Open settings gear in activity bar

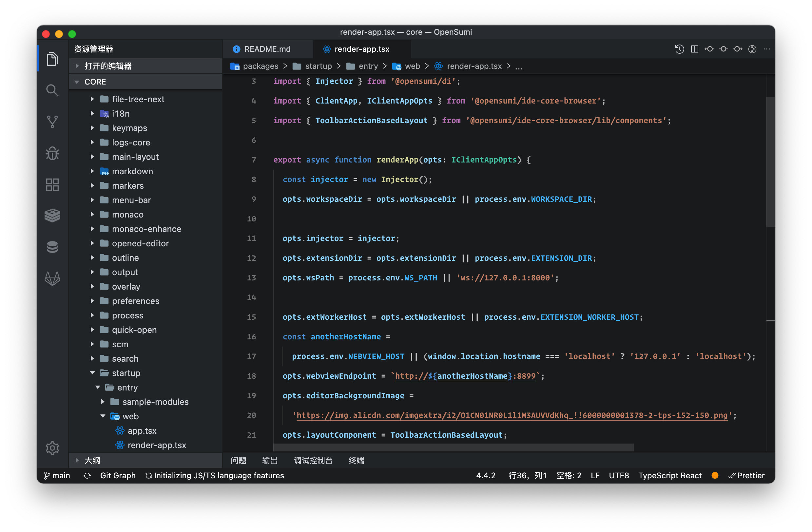click(52, 448)
